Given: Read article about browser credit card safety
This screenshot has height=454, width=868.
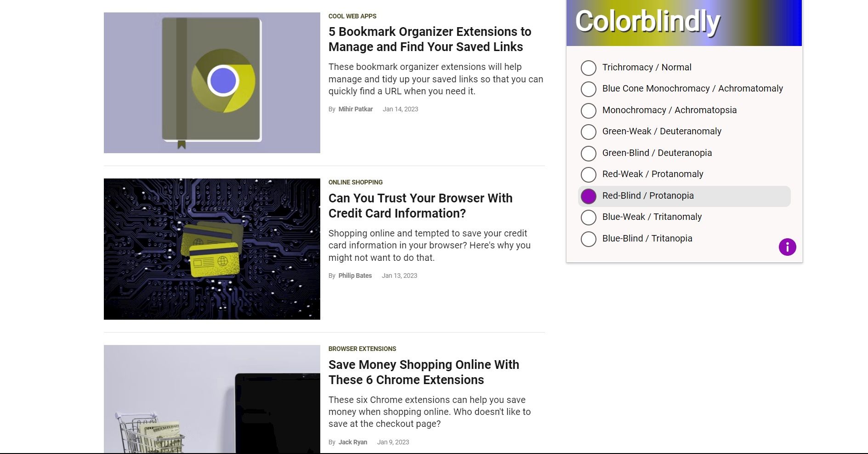Looking at the screenshot, I should click(420, 206).
